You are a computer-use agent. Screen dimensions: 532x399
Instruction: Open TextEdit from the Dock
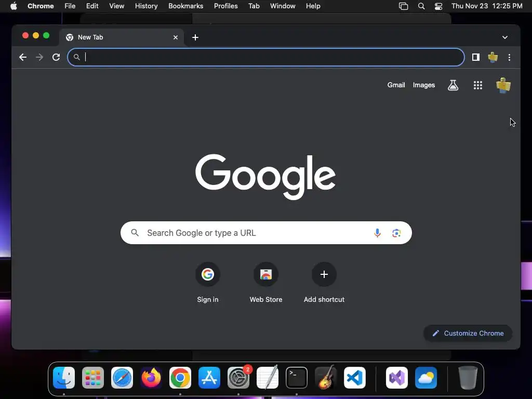[x=268, y=378]
